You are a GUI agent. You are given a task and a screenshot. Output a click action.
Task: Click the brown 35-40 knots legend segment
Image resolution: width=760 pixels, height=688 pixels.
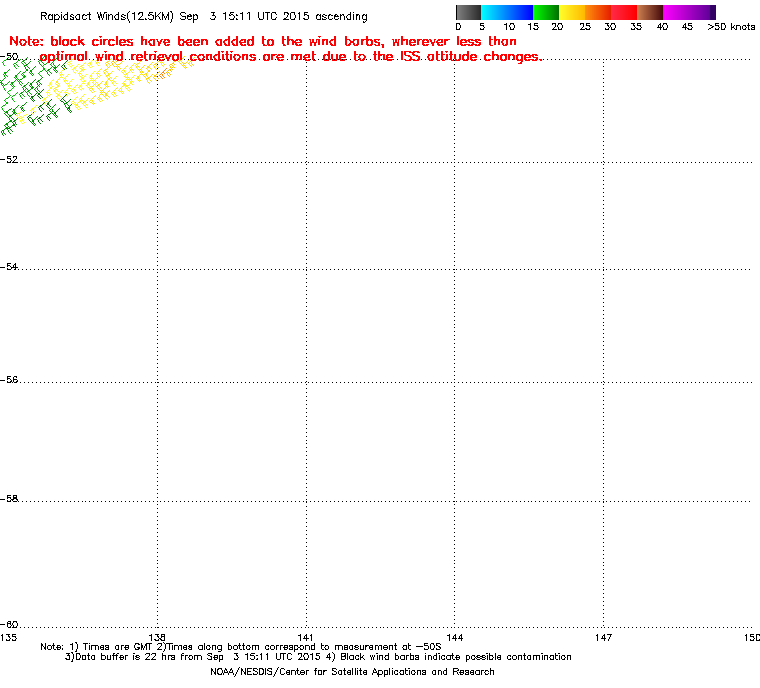[650, 12]
